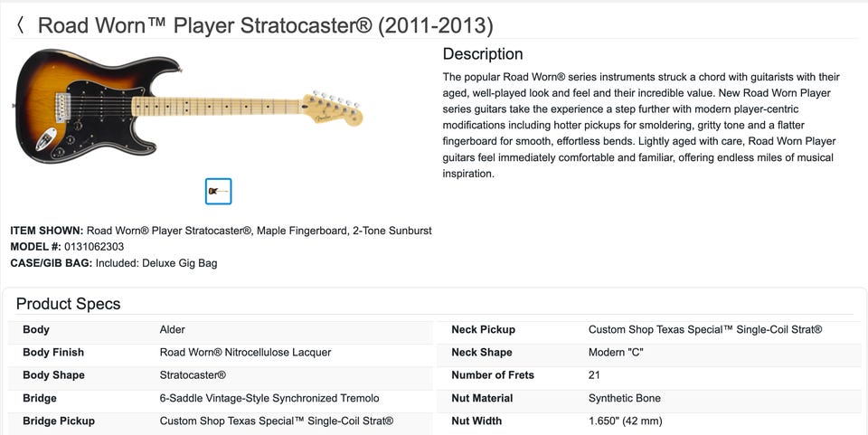This screenshot has height=435, width=868.
Task: Click the ITEM SHOWN label text
Action: click(46, 231)
